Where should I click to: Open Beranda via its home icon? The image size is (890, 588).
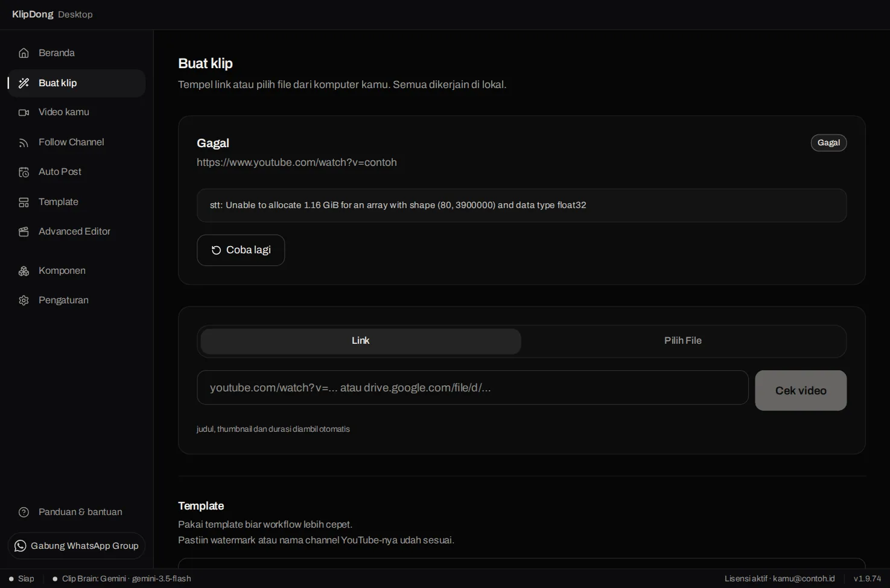(x=24, y=53)
